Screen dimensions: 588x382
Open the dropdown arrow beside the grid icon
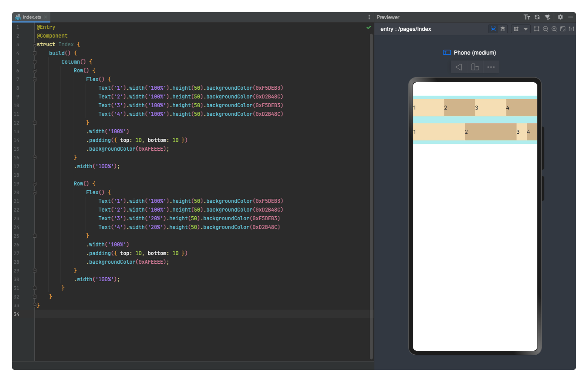pos(526,29)
